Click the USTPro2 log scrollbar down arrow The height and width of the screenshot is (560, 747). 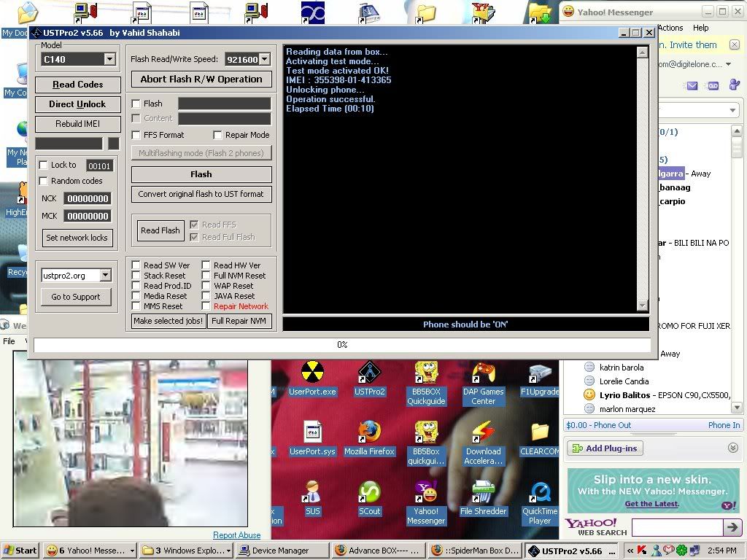[642, 306]
